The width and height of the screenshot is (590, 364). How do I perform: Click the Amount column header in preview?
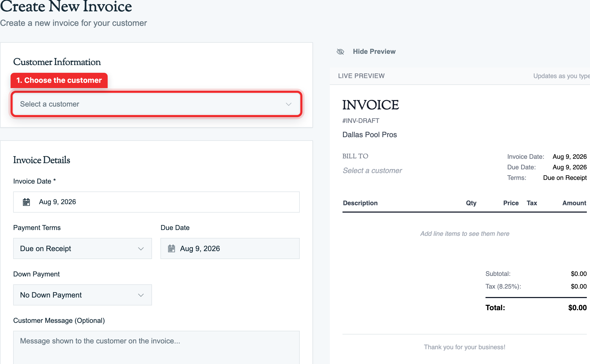point(574,203)
